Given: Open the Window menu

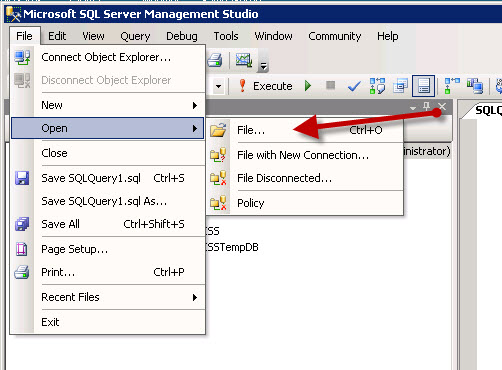Looking at the screenshot, I should click(274, 36).
